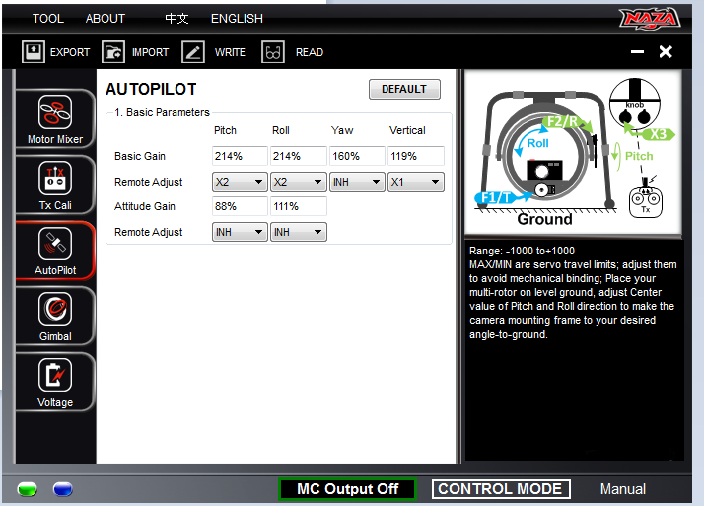Image resolution: width=723 pixels, height=513 pixels.
Task: Click the green status indicator light
Action: pyautogui.click(x=28, y=489)
